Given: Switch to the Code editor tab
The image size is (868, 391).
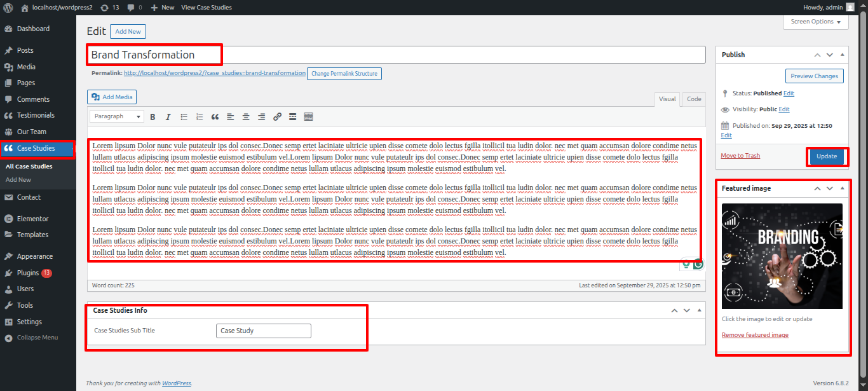Looking at the screenshot, I should point(694,99).
